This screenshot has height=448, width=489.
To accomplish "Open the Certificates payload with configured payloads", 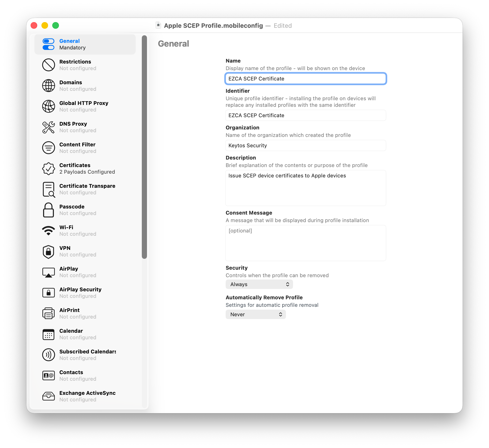I will tap(87, 168).
